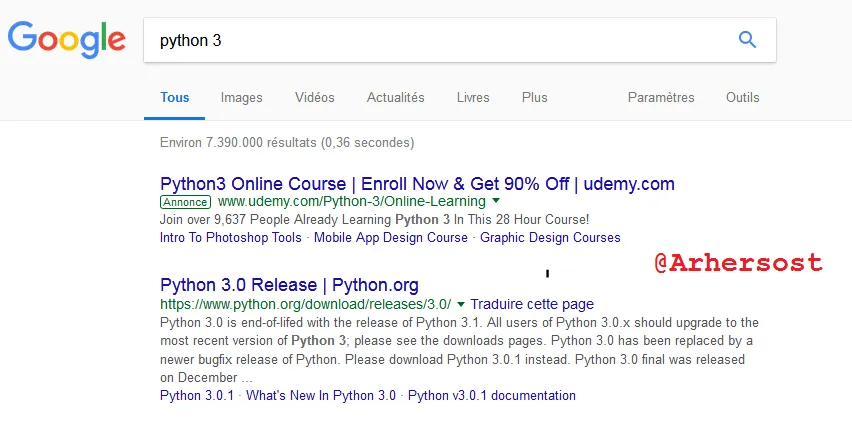
Task: Open the Graphic Design Courses sitelink
Action: click(550, 238)
